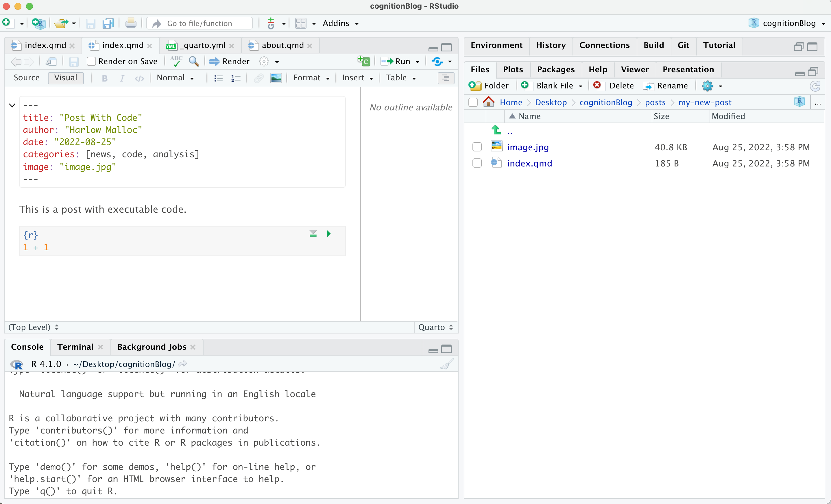Image resolution: width=831 pixels, height=504 pixels.
Task: Open the Git tab
Action: 683,45
